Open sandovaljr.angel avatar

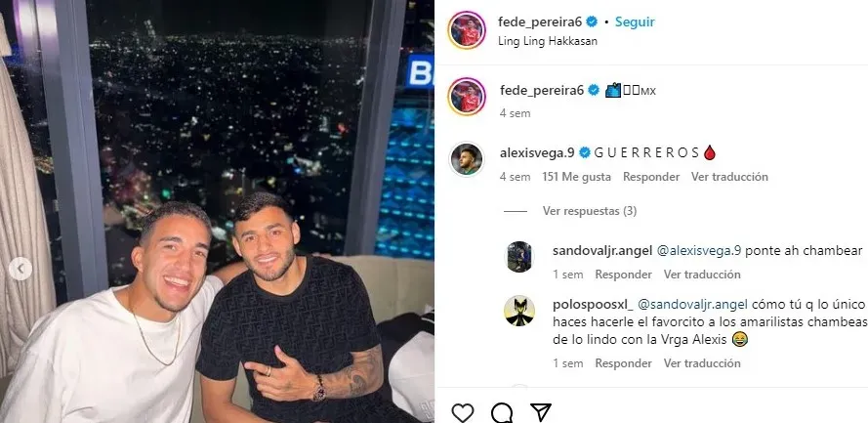[519, 257]
